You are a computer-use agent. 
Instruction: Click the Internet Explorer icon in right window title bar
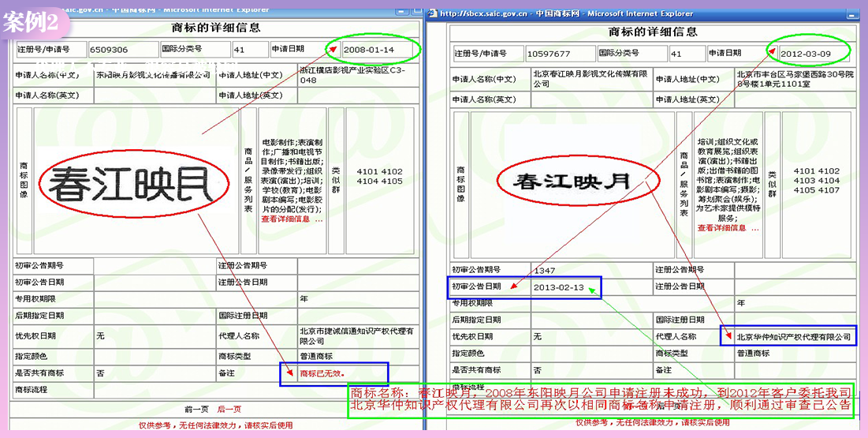[x=432, y=13]
